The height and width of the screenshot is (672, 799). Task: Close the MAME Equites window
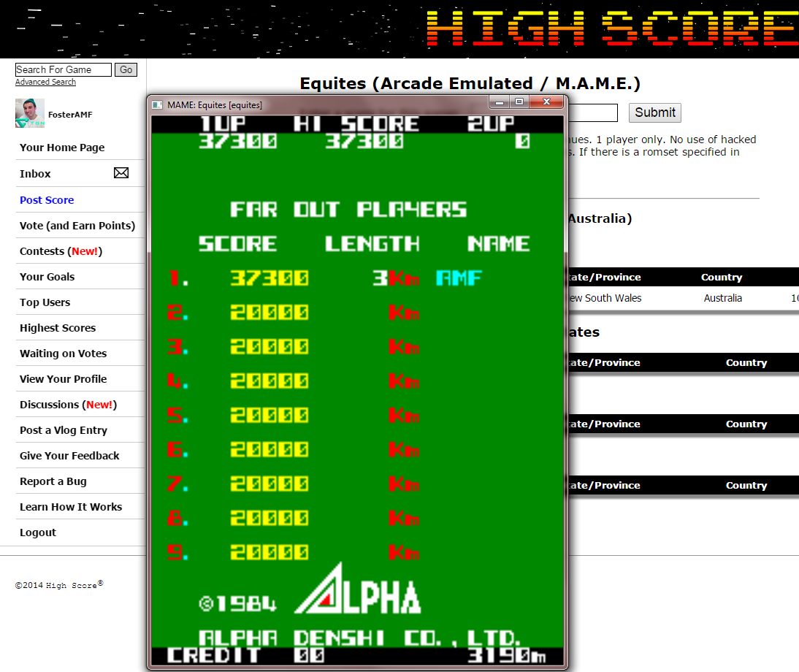(546, 102)
